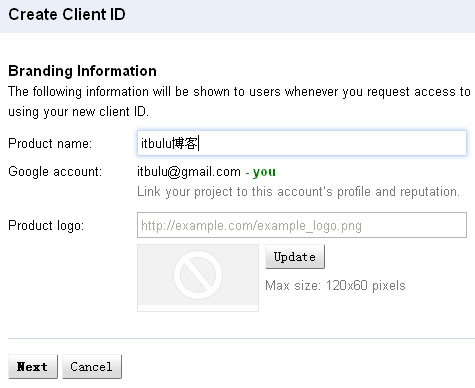This screenshot has height=388, width=475.
Task: Focus the Product logo URL field
Action: (302, 225)
